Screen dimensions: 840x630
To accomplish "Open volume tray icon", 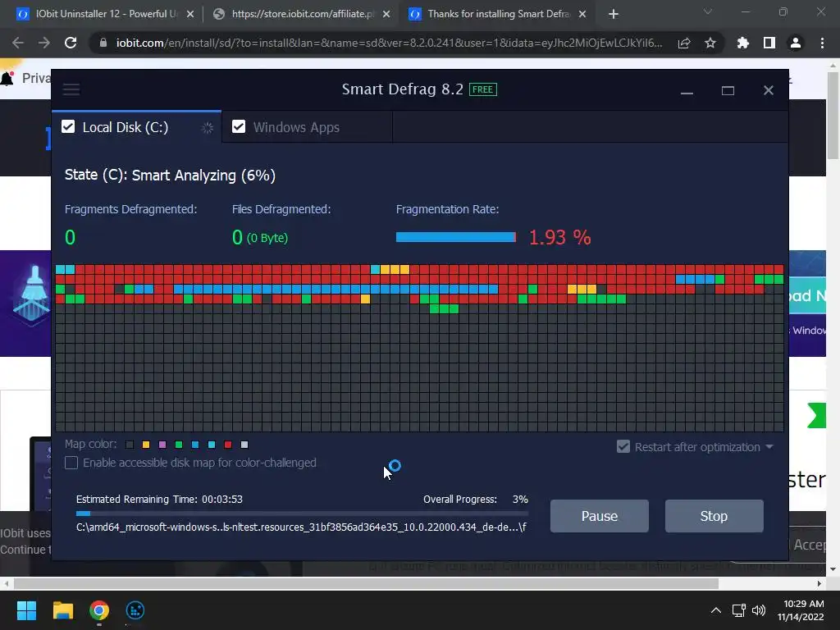I will 759,610.
